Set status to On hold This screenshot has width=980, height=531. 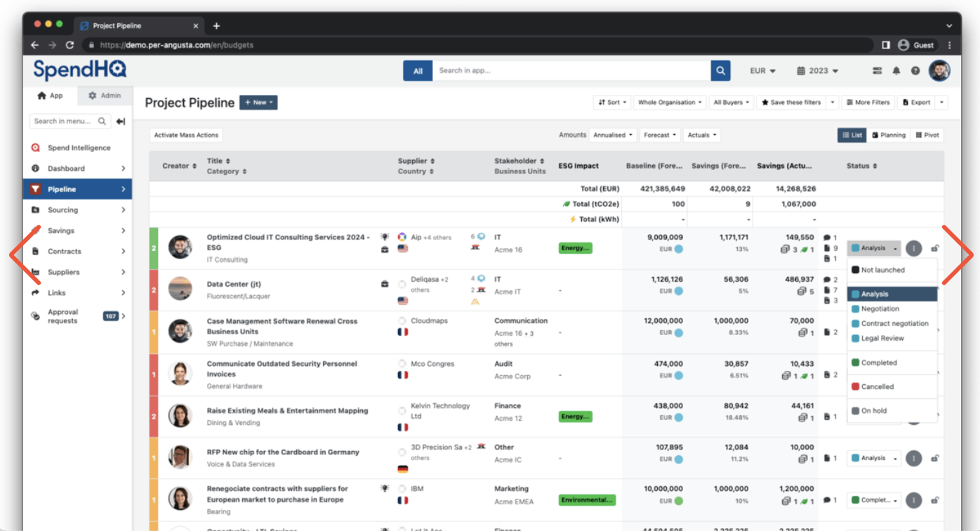(892, 411)
